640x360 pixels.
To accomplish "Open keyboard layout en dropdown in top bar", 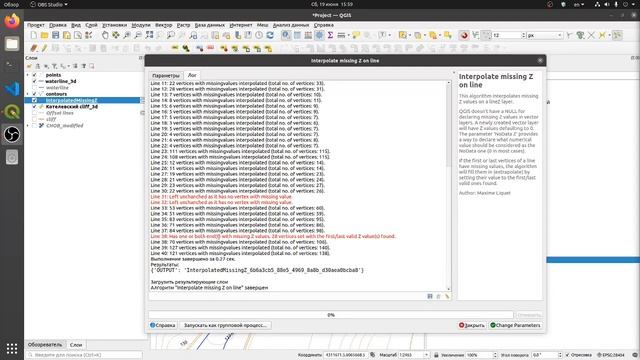I will [579, 4].
